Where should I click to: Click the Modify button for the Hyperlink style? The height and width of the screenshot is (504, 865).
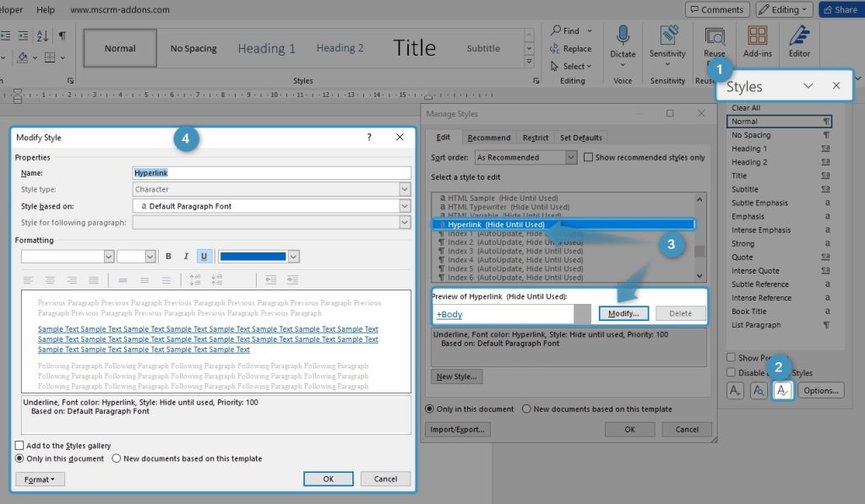[x=623, y=313]
